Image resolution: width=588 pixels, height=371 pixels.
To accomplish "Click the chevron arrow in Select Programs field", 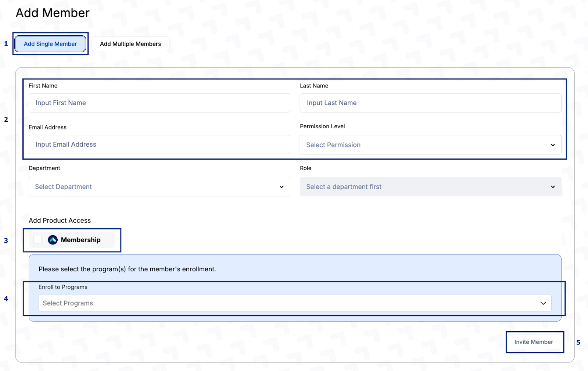I will [543, 303].
